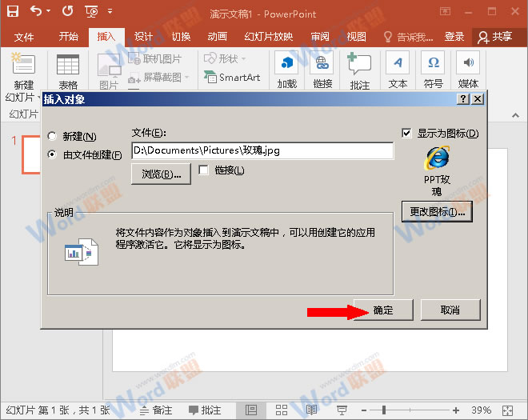528x420 pixels.
Task: Uncheck 显示为图标 (Display as icon) checkbox
Action: pos(407,134)
